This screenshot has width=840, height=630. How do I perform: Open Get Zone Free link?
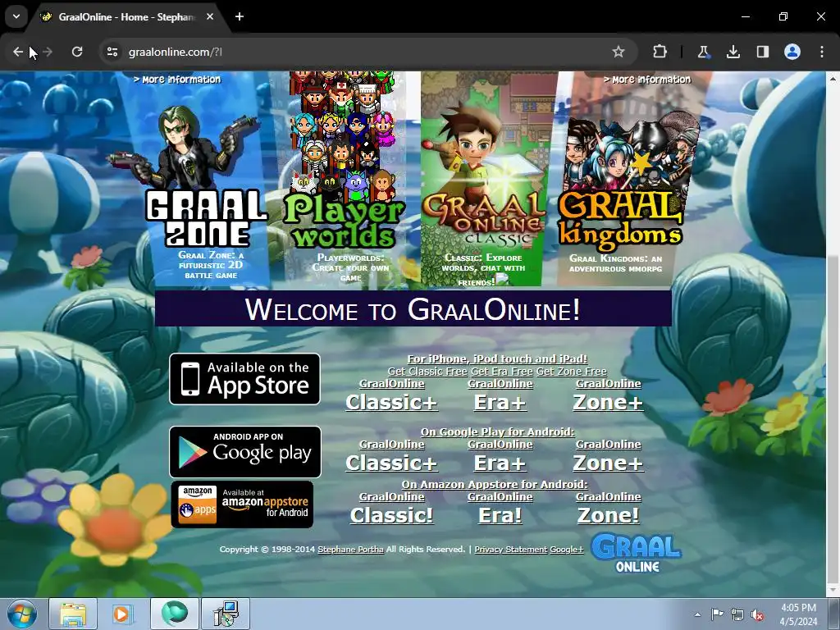(572, 372)
